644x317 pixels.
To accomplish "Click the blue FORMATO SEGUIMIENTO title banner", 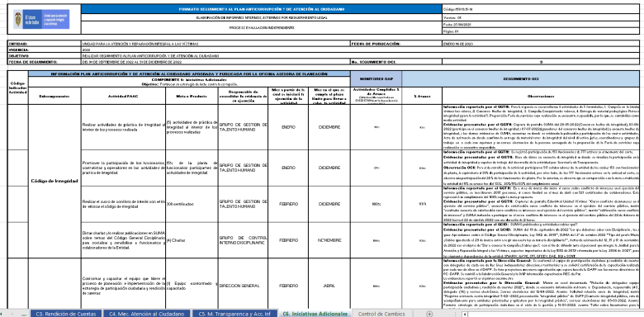I will coord(262,9).
